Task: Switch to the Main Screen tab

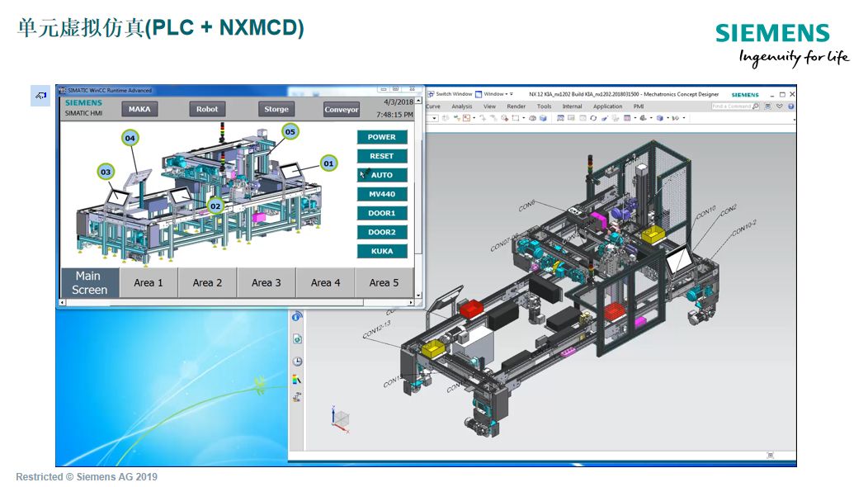Action: pos(90,282)
